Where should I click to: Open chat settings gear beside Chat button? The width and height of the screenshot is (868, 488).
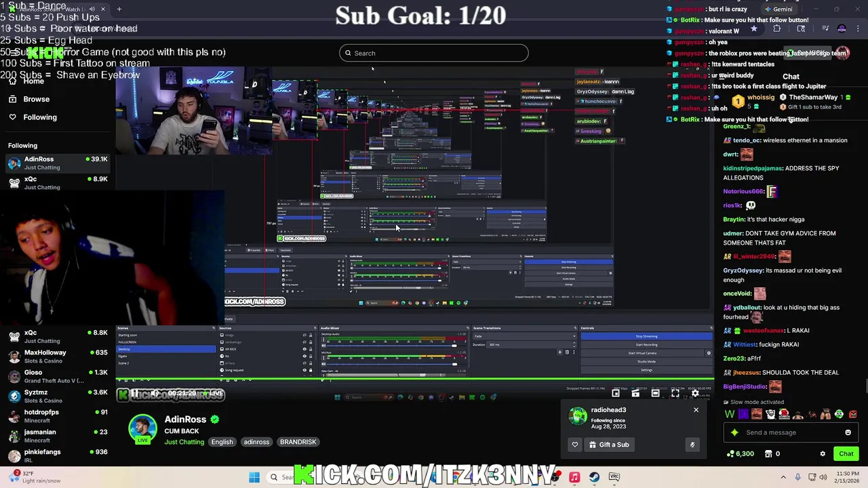point(823,453)
